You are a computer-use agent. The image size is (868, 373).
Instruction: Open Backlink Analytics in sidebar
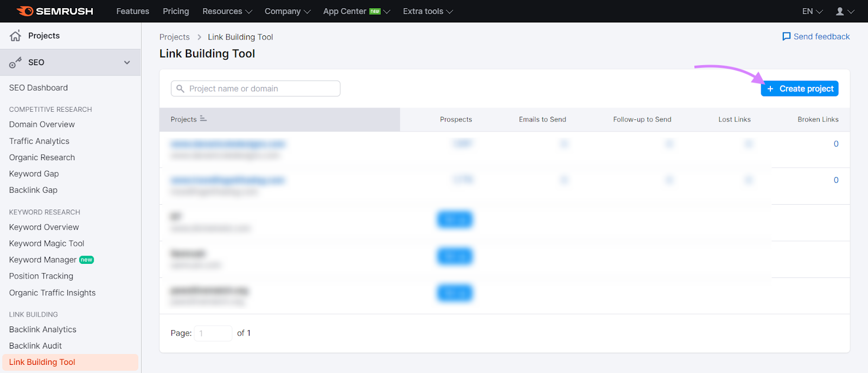(x=43, y=330)
